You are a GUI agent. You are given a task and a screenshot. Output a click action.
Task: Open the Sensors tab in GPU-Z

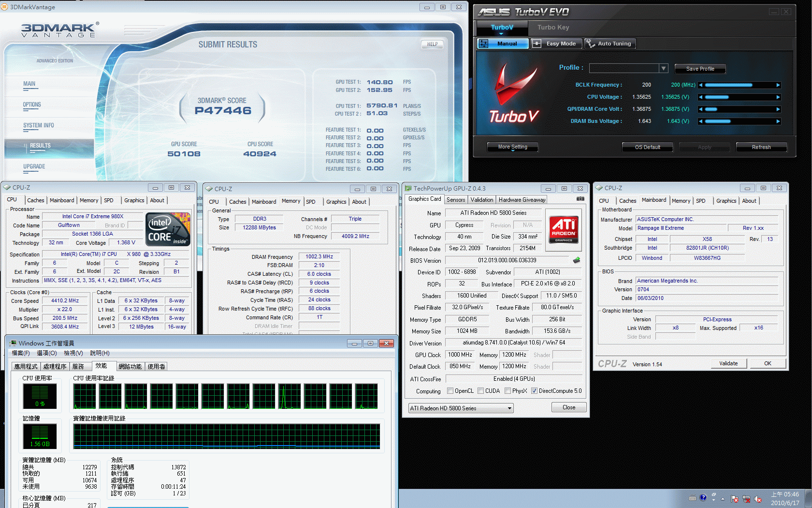pyautogui.click(x=456, y=200)
